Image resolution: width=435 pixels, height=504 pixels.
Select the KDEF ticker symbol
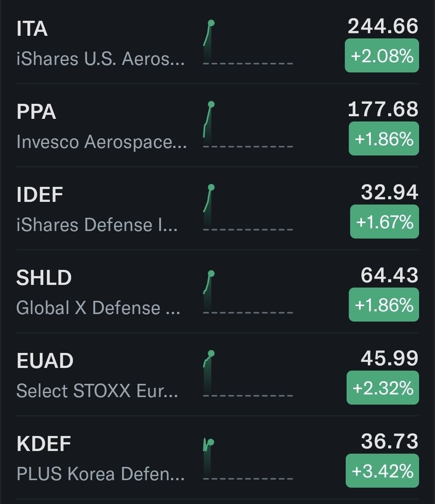[44, 443]
